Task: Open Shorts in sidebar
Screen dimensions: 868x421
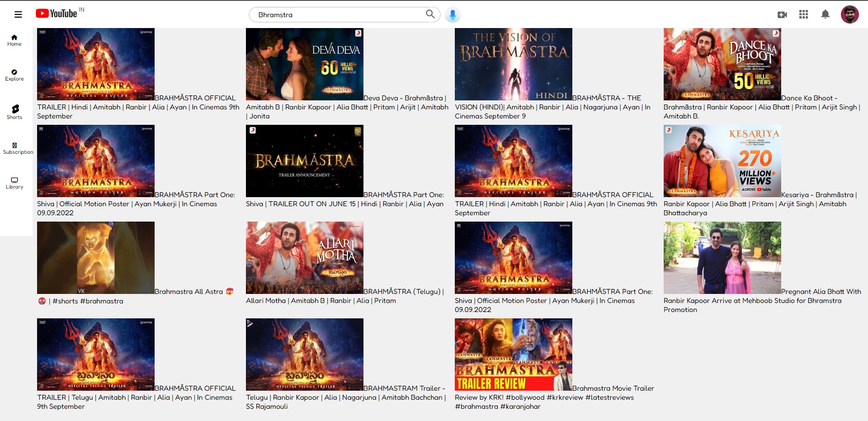Action: (x=14, y=112)
